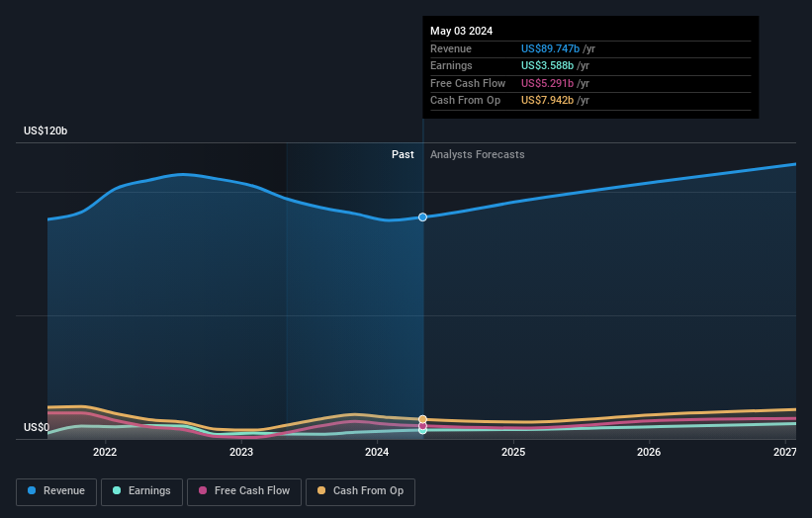This screenshot has height=518, width=812.
Task: Click the May 03 2024 tooltip date
Action: coord(462,31)
